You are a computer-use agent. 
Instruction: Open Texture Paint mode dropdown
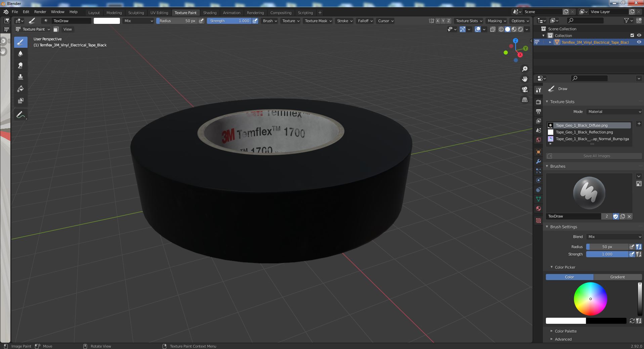(33, 29)
